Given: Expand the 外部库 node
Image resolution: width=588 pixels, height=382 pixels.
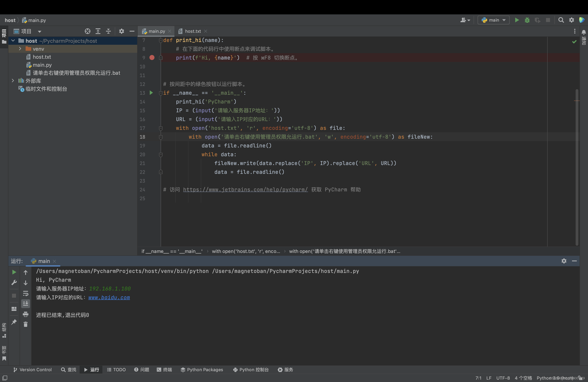Looking at the screenshot, I should [13, 81].
